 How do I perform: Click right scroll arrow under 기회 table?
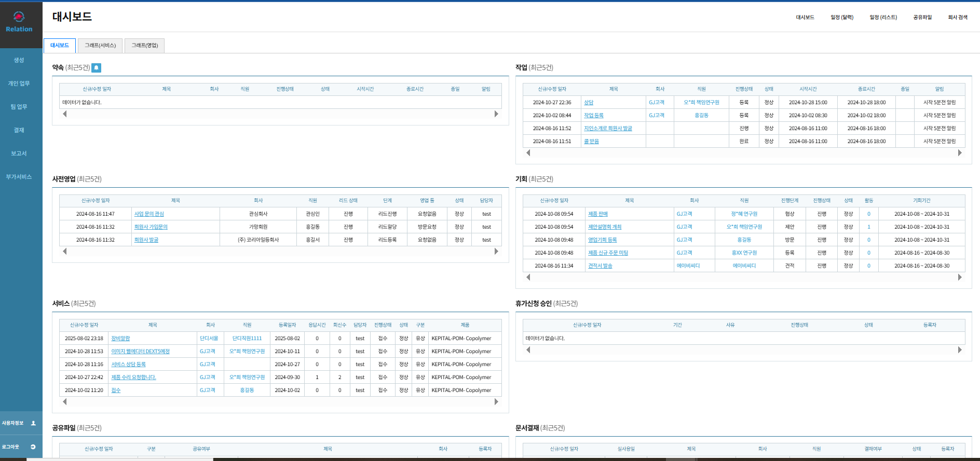pos(960,277)
